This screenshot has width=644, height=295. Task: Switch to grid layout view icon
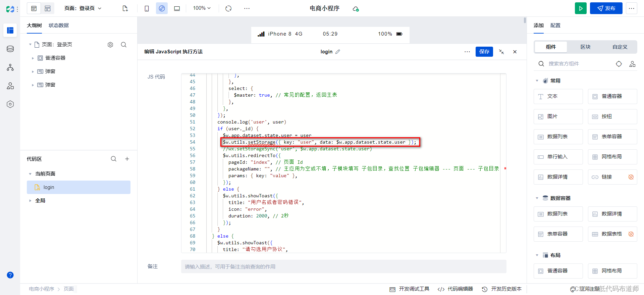[x=48, y=8]
